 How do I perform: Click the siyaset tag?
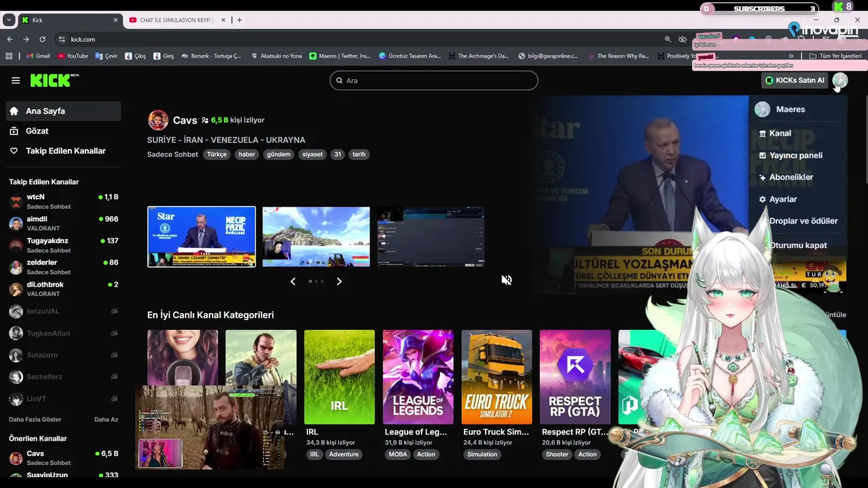(313, 155)
